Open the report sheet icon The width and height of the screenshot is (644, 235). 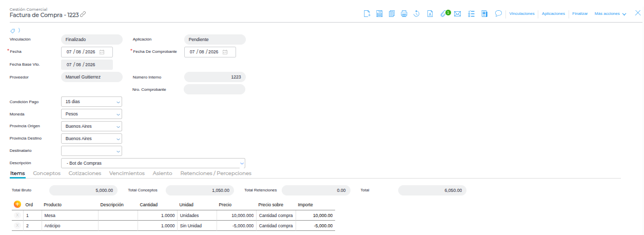484,14
